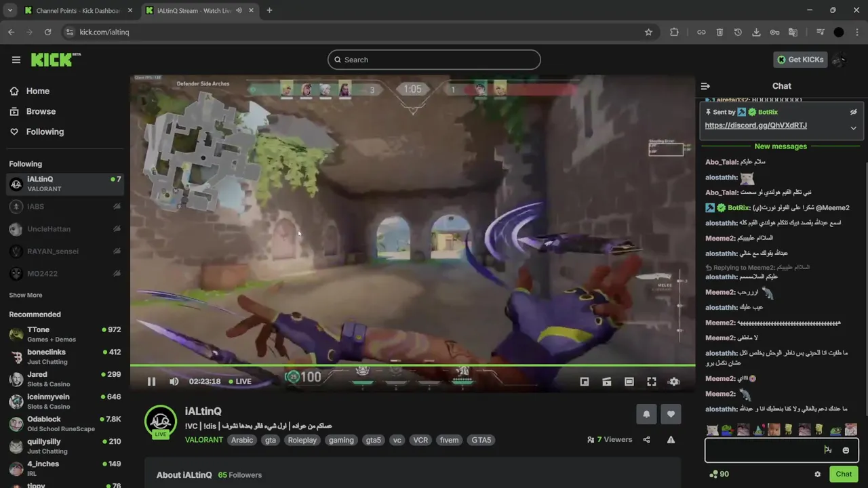Screen dimensions: 868x488
Task: Switch to Channel Points Kick Dashboard tab
Action: (x=78, y=10)
